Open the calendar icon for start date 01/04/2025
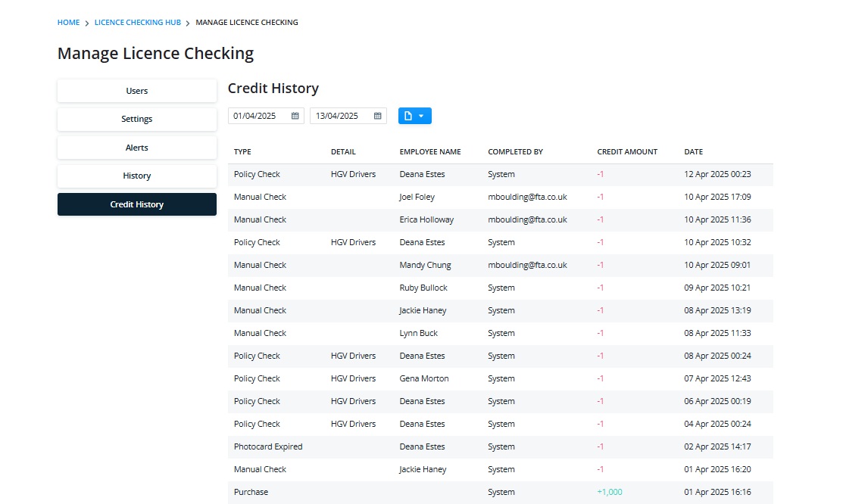Screen dimensions: 846x504 coord(295,116)
